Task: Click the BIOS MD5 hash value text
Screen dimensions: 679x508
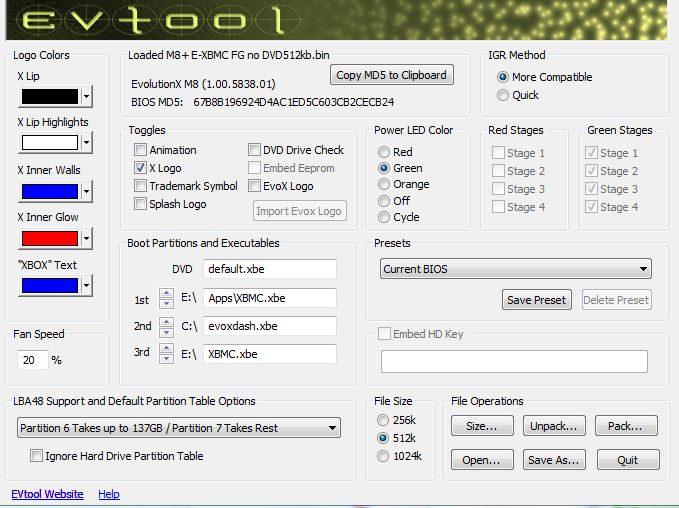Action: (294, 102)
